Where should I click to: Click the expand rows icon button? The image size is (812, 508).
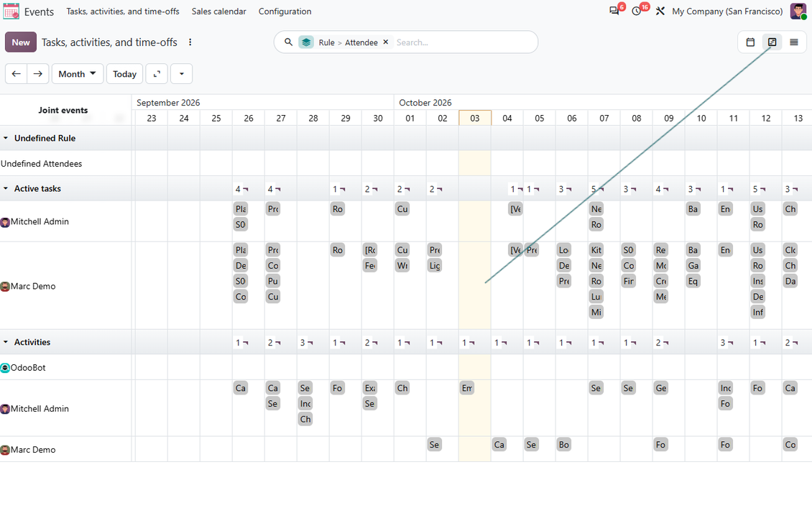pyautogui.click(x=157, y=73)
